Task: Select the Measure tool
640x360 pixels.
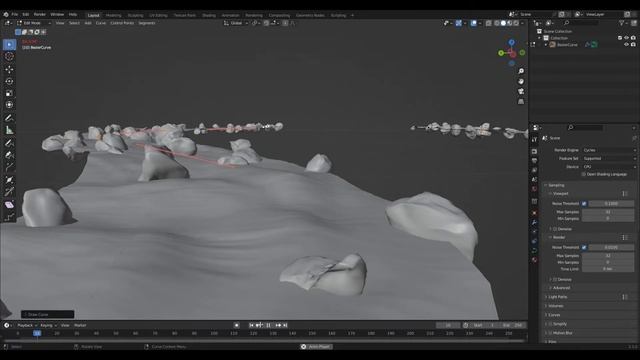Action: [x=9, y=130]
